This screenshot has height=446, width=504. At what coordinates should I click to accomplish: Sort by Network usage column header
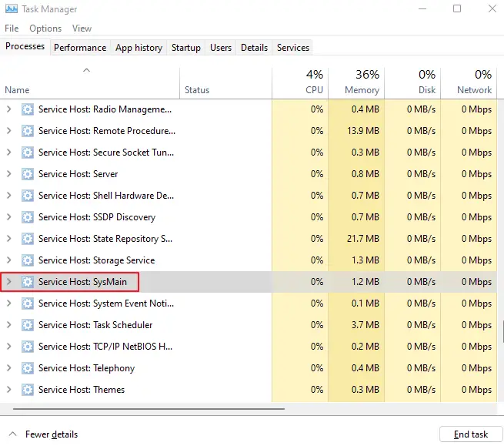coord(469,82)
